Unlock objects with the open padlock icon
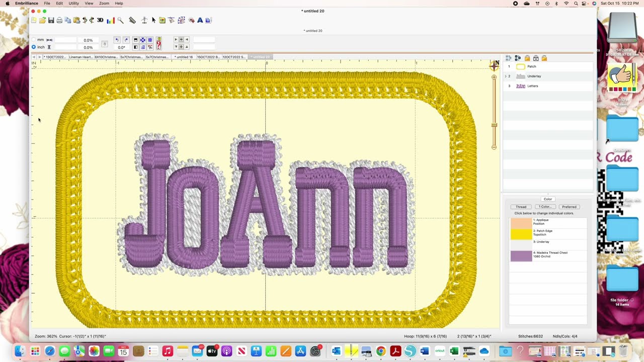The height and width of the screenshot is (362, 644). tap(544, 58)
